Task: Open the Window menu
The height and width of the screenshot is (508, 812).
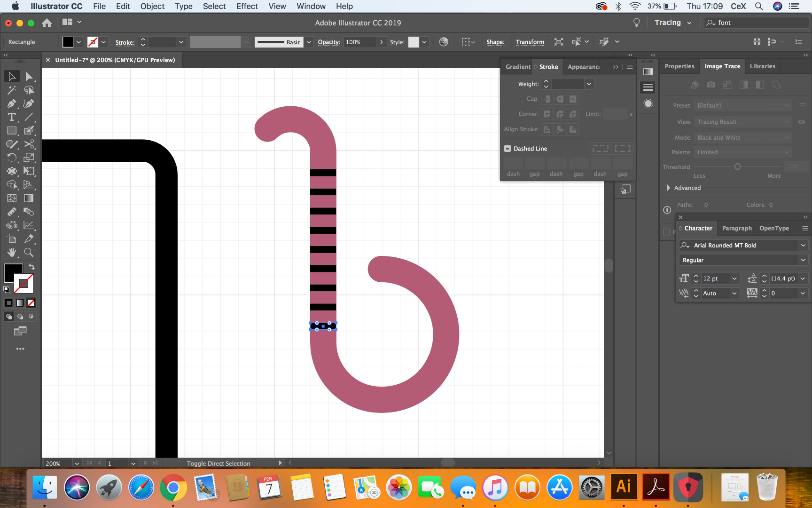Action: point(311,6)
